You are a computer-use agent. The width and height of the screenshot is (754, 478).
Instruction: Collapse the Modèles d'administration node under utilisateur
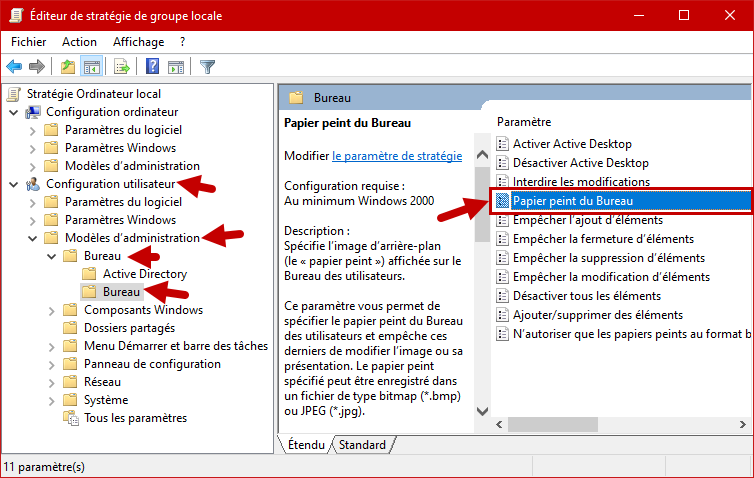click(x=33, y=238)
